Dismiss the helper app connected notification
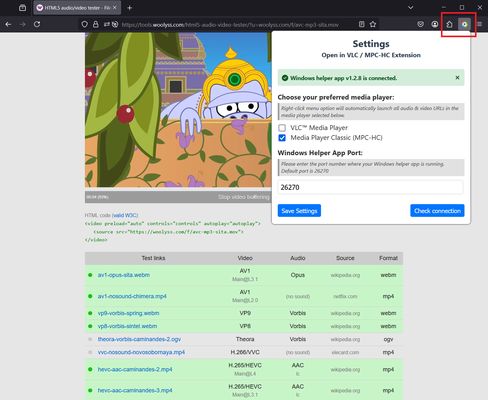This screenshot has width=488, height=400. tap(457, 78)
